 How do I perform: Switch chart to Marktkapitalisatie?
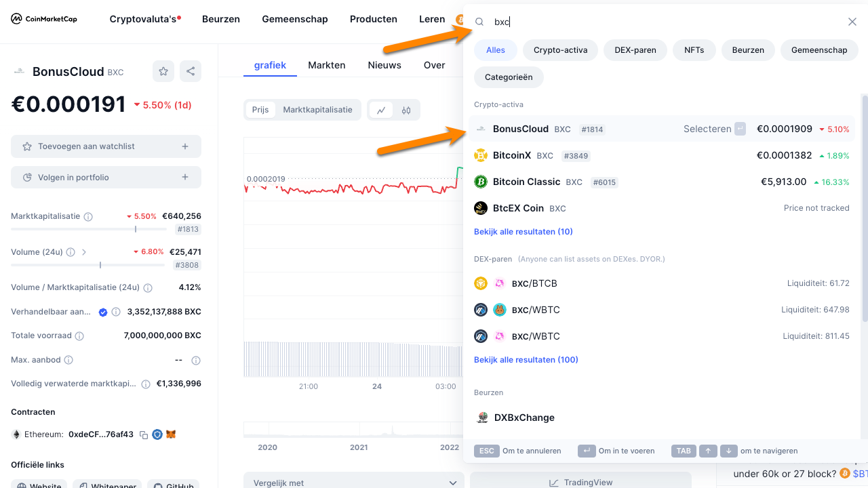[x=317, y=110]
